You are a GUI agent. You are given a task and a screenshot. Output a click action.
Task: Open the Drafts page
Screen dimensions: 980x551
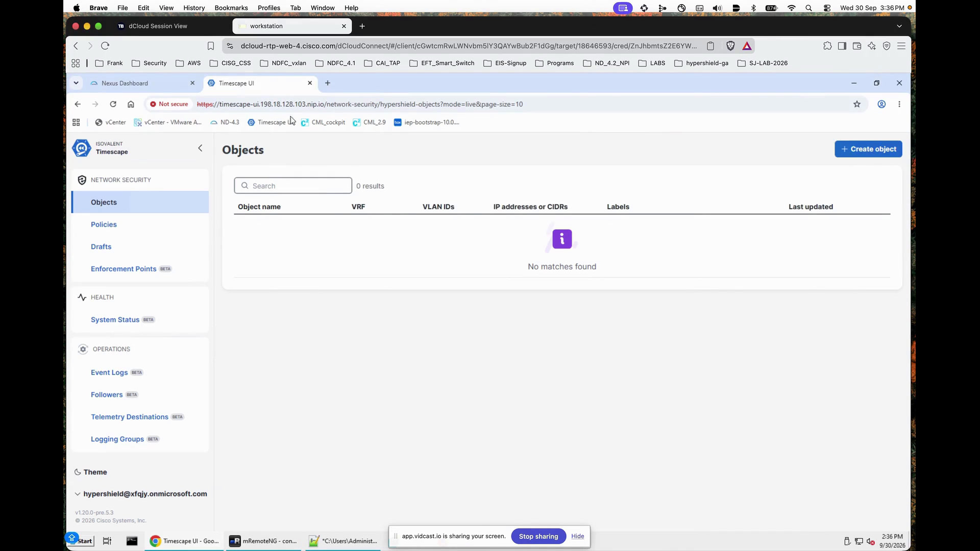[101, 247]
